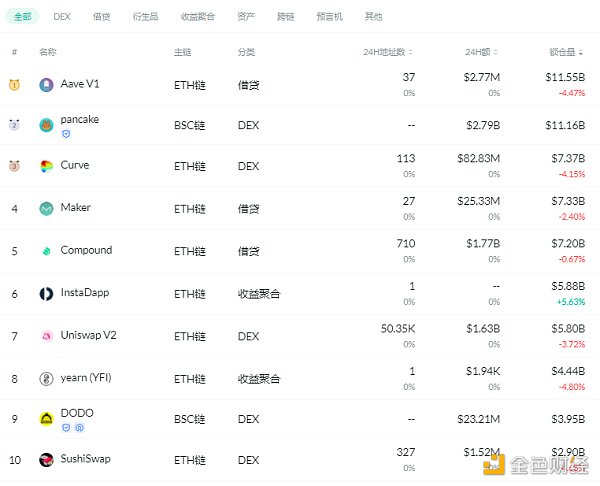Click Curve 24H volume $82.83M
The width and height of the screenshot is (600, 486).
coord(478,158)
